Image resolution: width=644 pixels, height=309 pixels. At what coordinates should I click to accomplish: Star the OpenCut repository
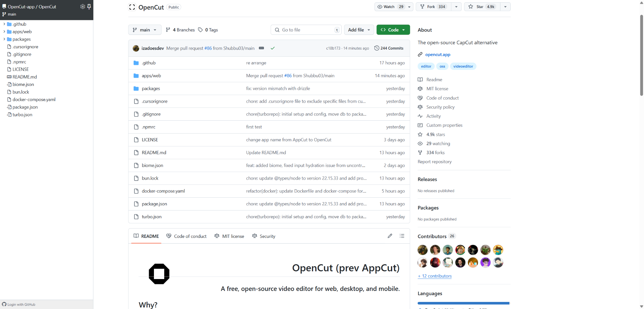(482, 7)
